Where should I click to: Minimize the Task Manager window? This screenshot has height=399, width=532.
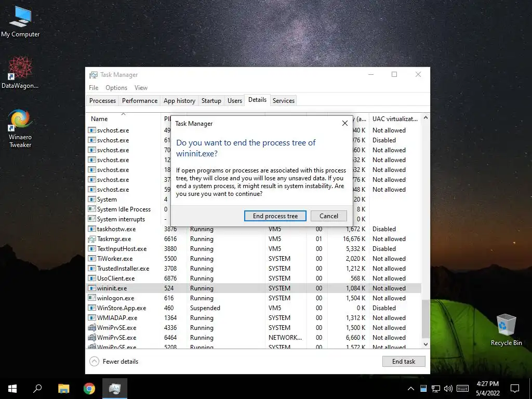coord(371,75)
